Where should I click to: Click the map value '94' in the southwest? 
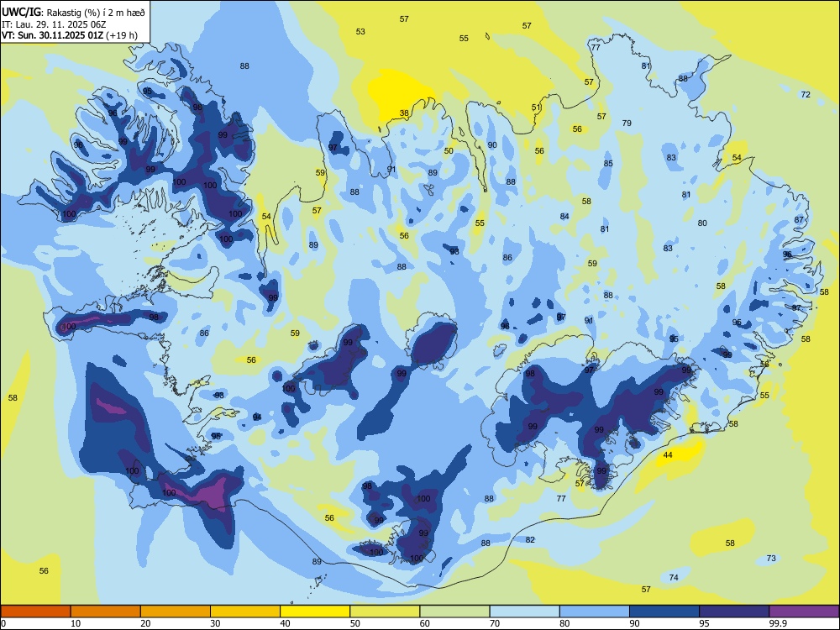pos(257,417)
